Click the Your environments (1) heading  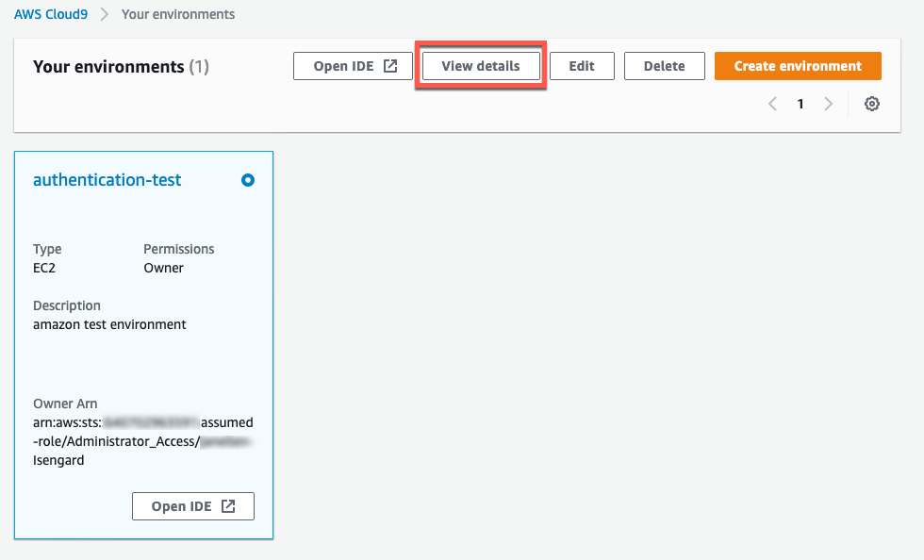pyautogui.click(x=121, y=67)
